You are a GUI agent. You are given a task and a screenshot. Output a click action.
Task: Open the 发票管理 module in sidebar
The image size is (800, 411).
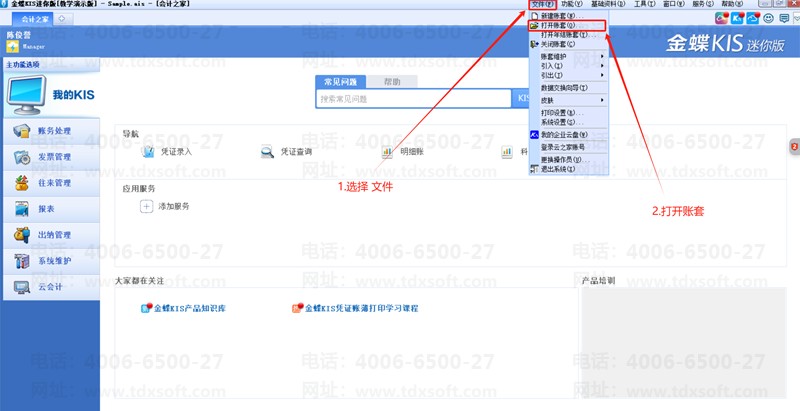tap(51, 157)
